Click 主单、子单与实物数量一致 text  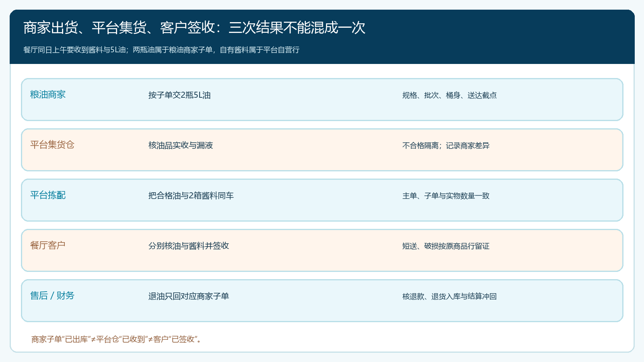click(446, 196)
